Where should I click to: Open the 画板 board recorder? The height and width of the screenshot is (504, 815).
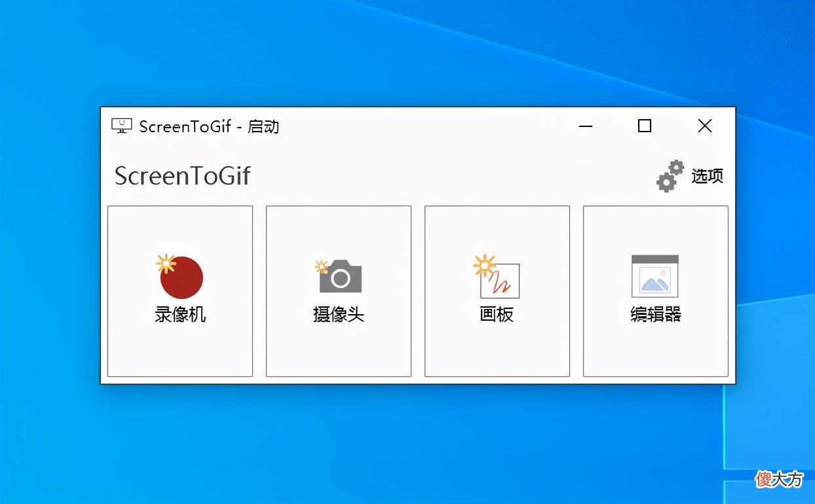(497, 291)
